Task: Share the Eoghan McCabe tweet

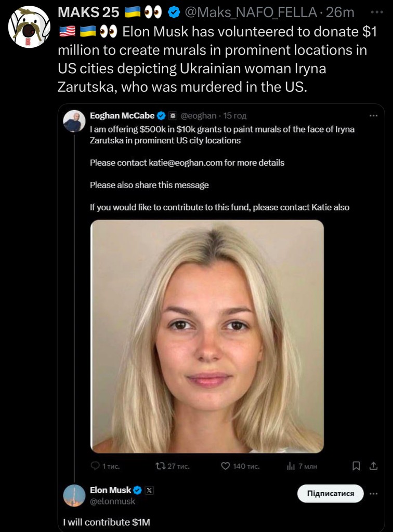Action: [373, 466]
